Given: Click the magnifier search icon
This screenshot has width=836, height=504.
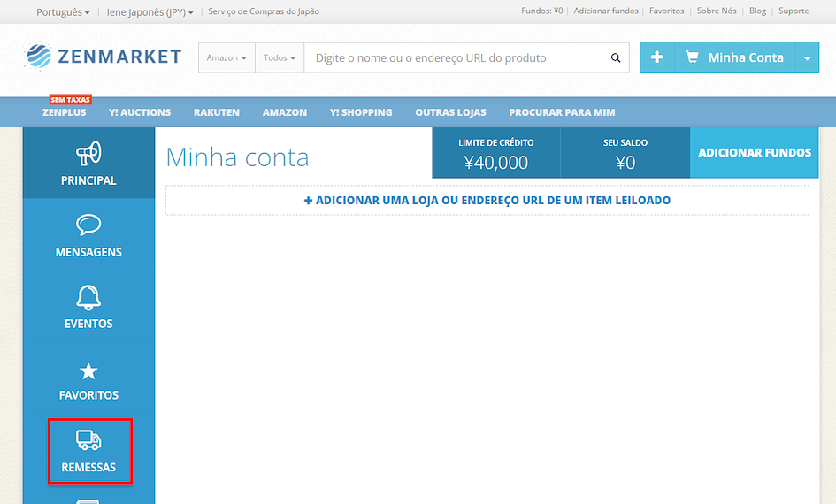Looking at the screenshot, I should [615, 57].
